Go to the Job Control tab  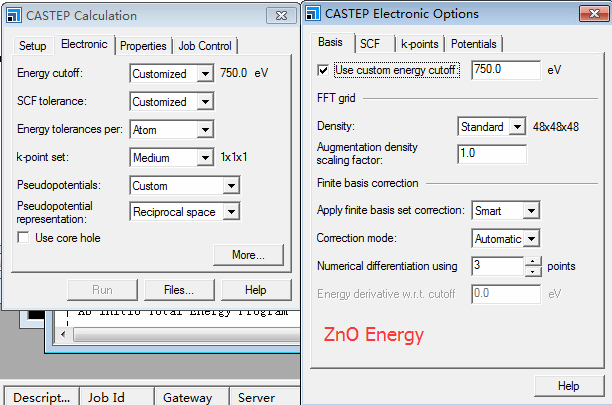point(205,46)
